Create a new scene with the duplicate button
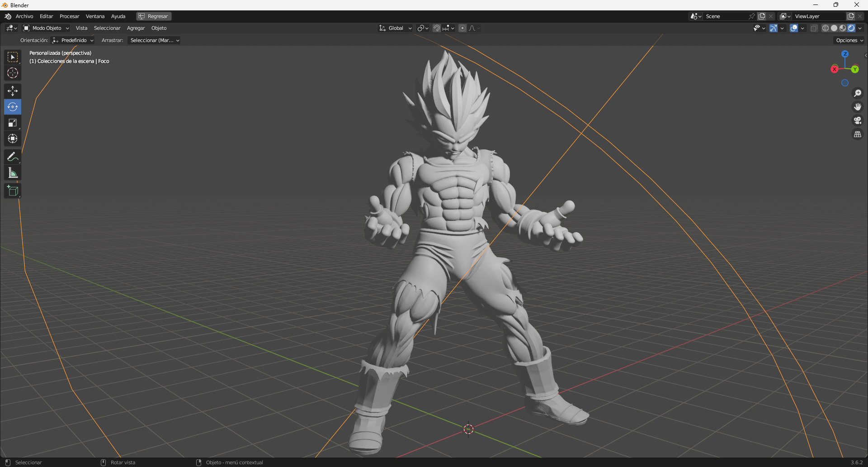Screen dimensions: 868x467 point(763,16)
